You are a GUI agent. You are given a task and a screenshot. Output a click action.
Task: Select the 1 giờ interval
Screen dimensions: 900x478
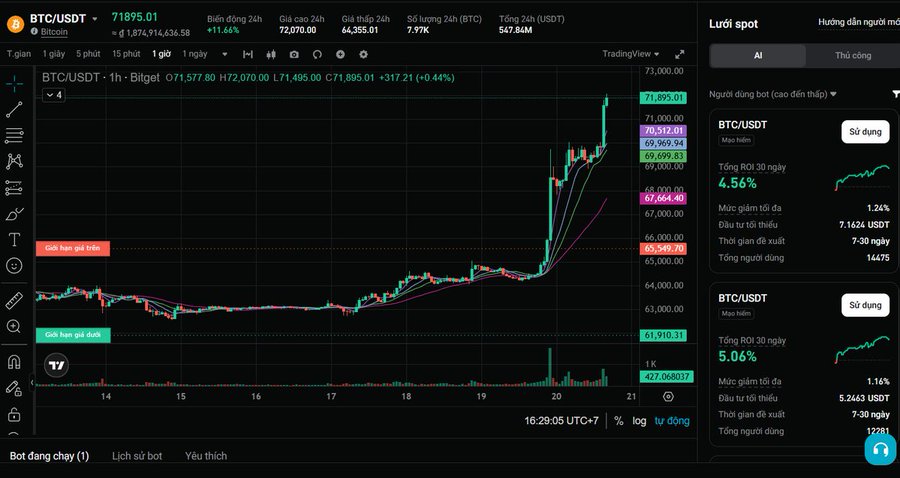pos(161,54)
